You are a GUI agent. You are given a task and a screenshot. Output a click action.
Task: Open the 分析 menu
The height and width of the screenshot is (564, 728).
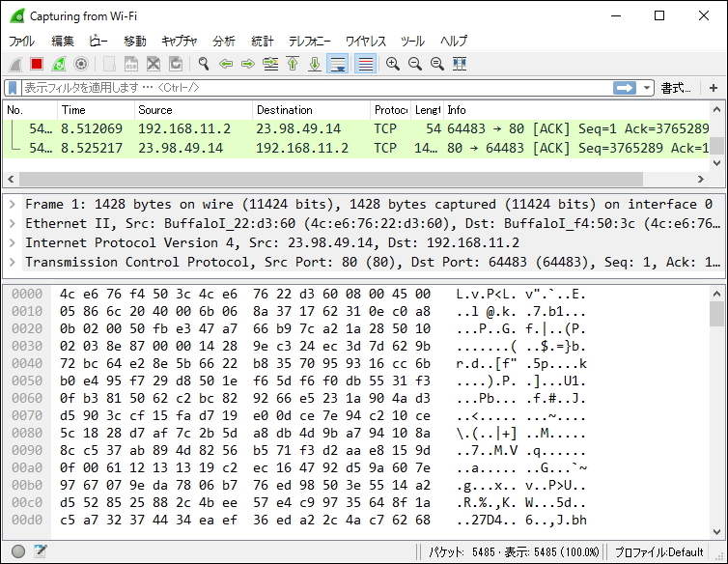224,42
